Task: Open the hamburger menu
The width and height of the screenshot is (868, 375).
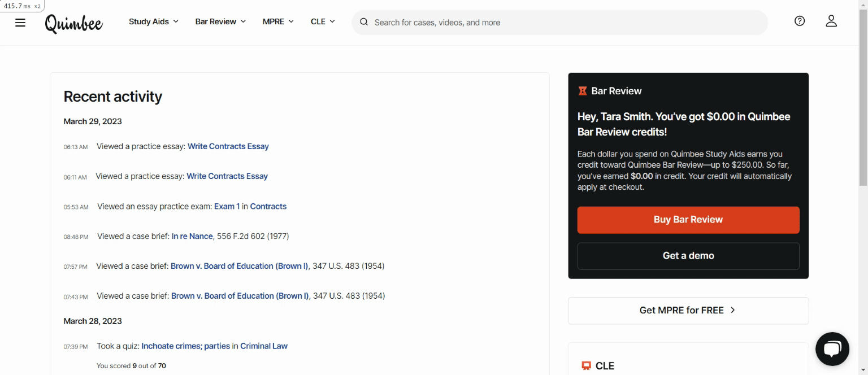Action: (20, 23)
